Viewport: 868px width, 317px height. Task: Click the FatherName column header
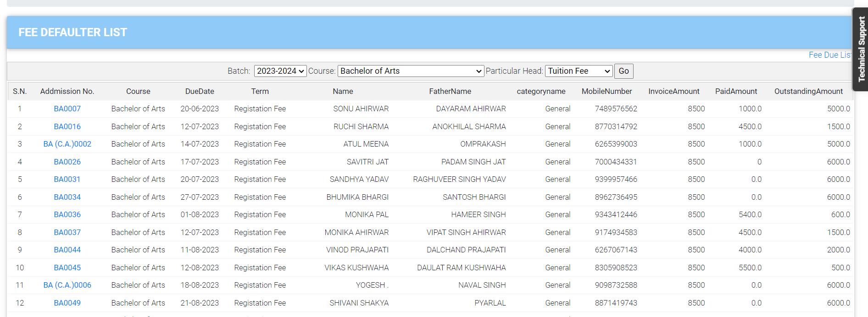450,91
